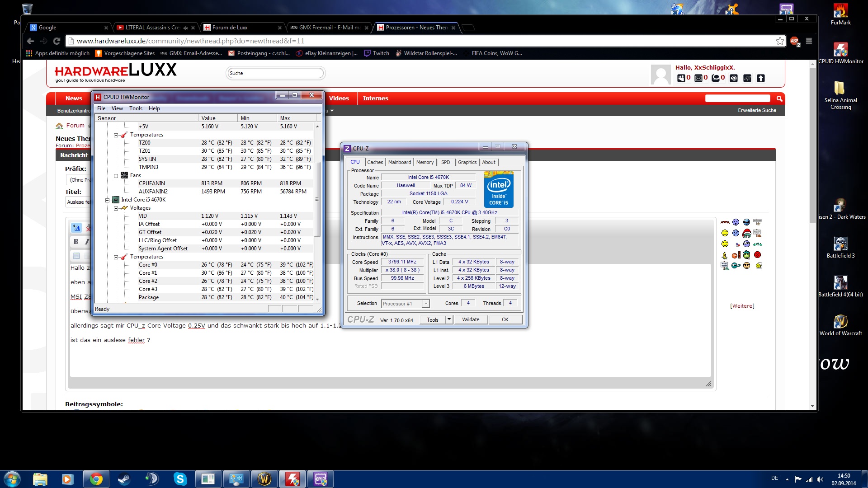
Task: Switch to CPU-Z Graphics tab
Action: coord(467,162)
